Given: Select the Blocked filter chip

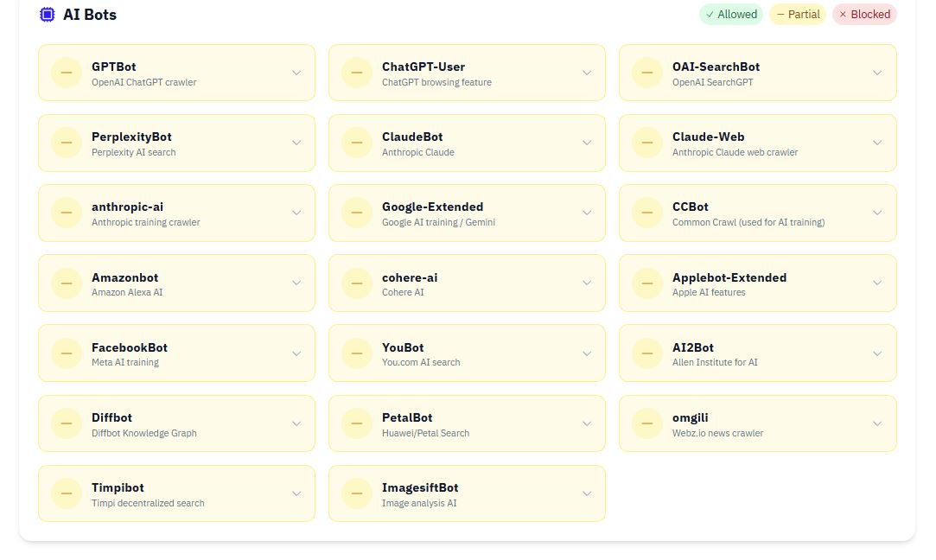Looking at the screenshot, I should point(864,14).
